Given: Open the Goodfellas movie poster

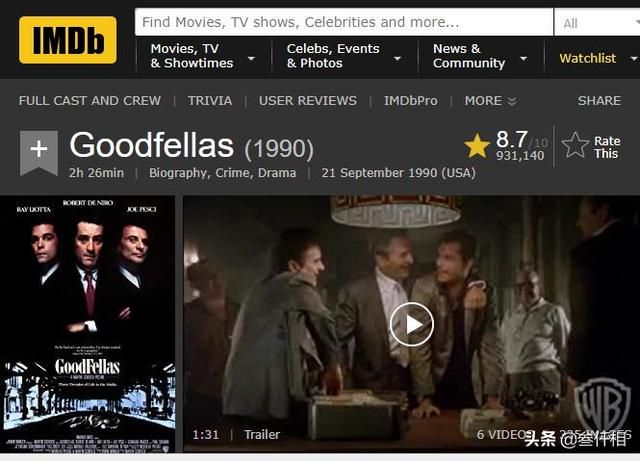Looking at the screenshot, I should [88, 325].
